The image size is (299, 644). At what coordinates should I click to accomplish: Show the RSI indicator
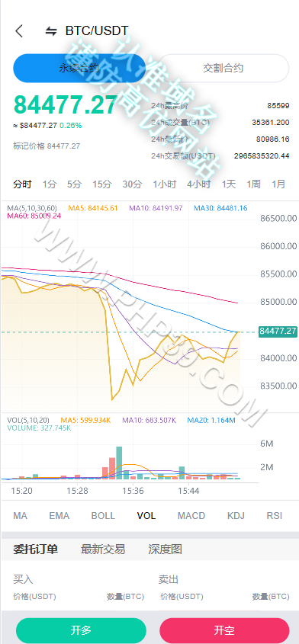coord(275,516)
